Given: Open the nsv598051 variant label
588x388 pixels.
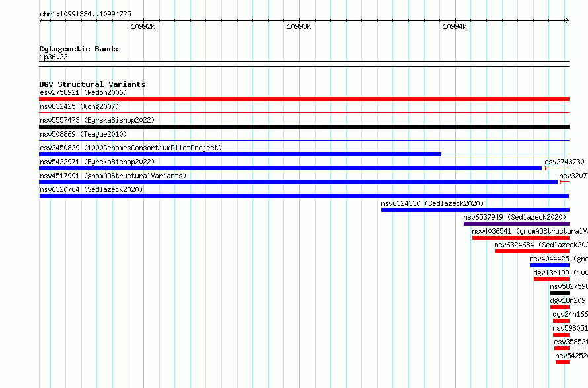Looking at the screenshot, I should click(570, 328).
